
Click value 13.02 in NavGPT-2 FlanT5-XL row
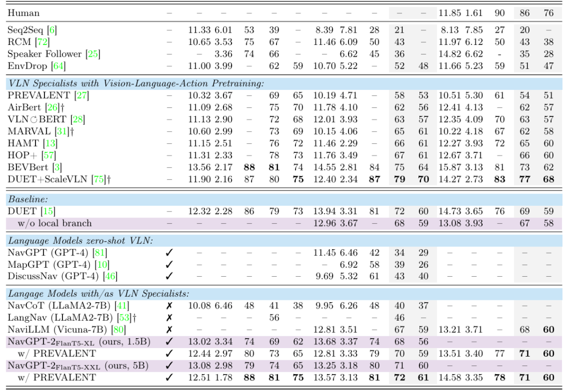click(199, 342)
